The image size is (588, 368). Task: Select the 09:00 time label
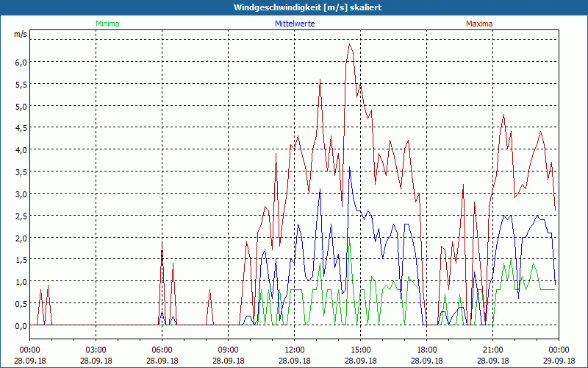228,350
